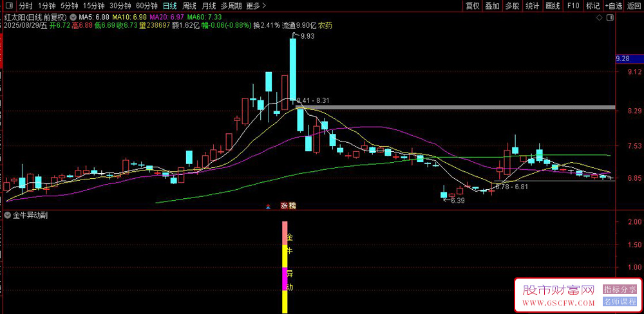
Task: Expand the 更多 more periods menu
Action: click(256, 6)
